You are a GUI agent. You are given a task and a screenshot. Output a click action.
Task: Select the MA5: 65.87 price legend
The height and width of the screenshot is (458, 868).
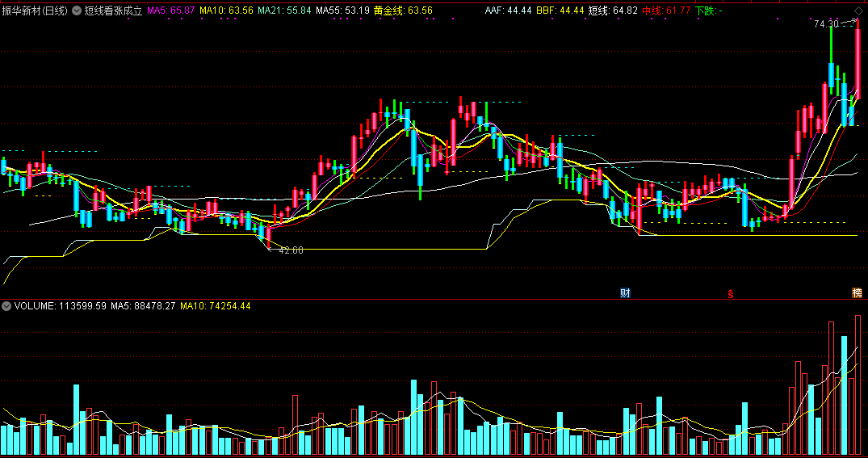pos(170,11)
